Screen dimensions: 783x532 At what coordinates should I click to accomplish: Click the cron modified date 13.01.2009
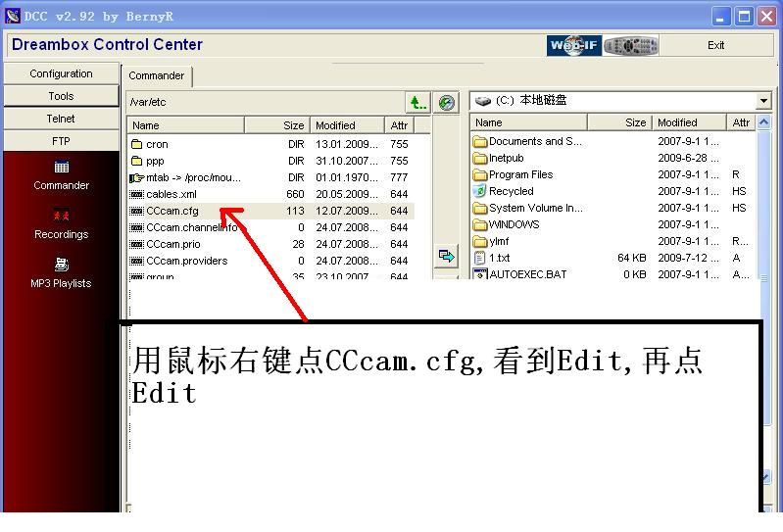click(347, 144)
